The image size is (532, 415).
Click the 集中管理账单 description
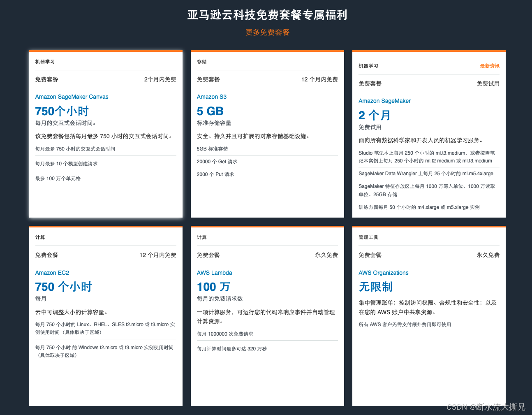point(428,307)
